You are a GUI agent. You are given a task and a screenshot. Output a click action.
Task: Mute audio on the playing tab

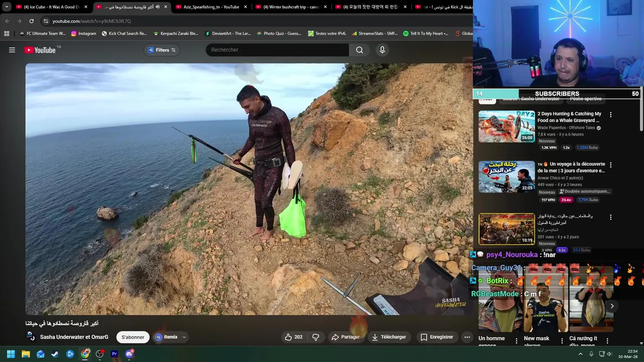point(157,7)
